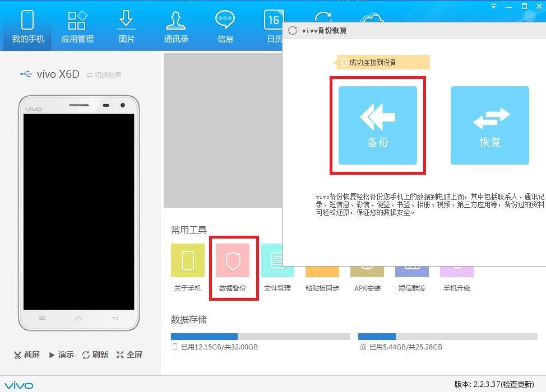Viewport: 546px width, 392px height.
Task: Click 演示 play demo button
Action: coord(62,354)
